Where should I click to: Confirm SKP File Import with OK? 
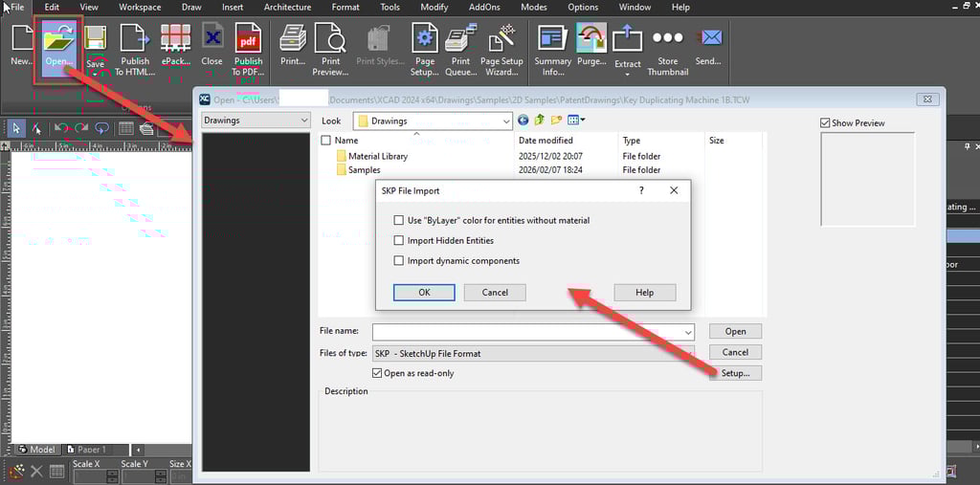pyautogui.click(x=424, y=293)
